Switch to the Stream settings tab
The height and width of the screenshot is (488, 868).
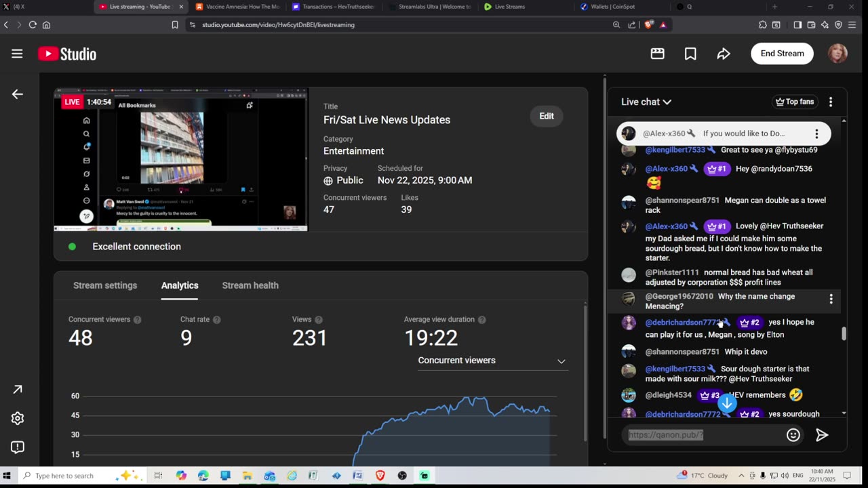(105, 285)
